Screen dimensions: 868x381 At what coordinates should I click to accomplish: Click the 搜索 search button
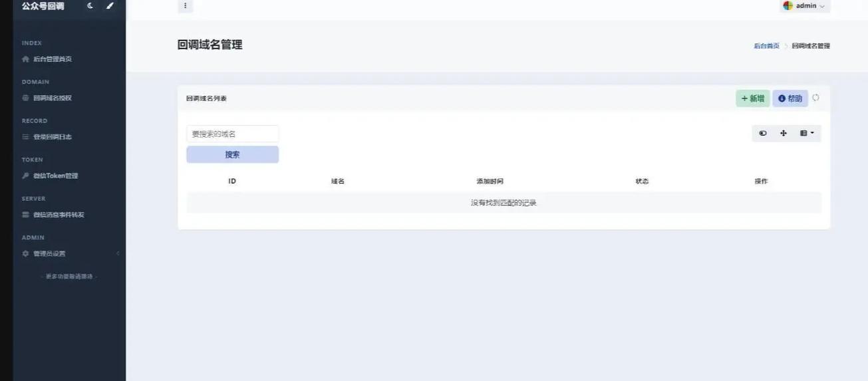coord(232,154)
